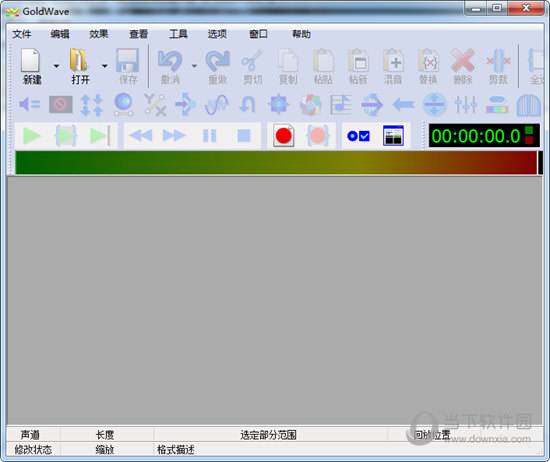Click the 缩放 status bar field
This screenshot has height=462, width=550.
[x=107, y=450]
